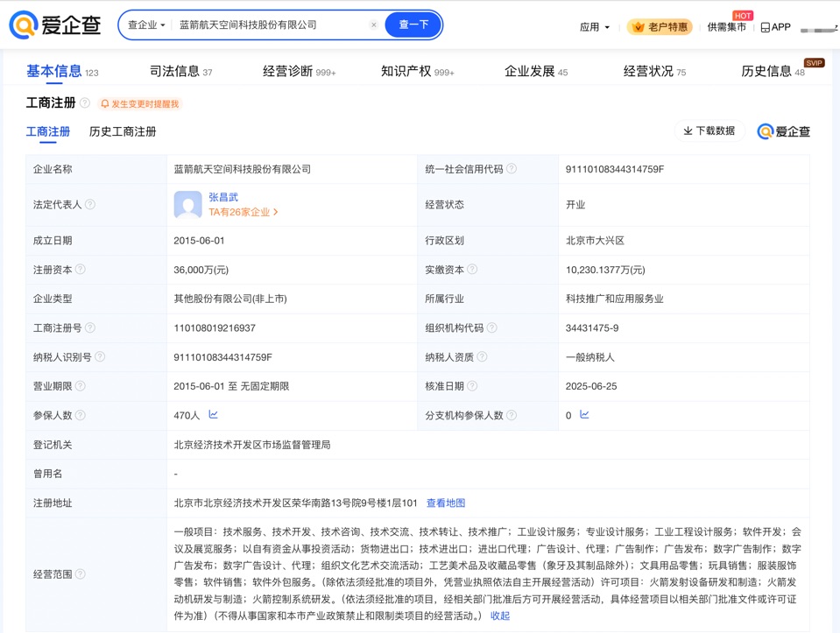Click the 下载数据 download icon

click(688, 130)
